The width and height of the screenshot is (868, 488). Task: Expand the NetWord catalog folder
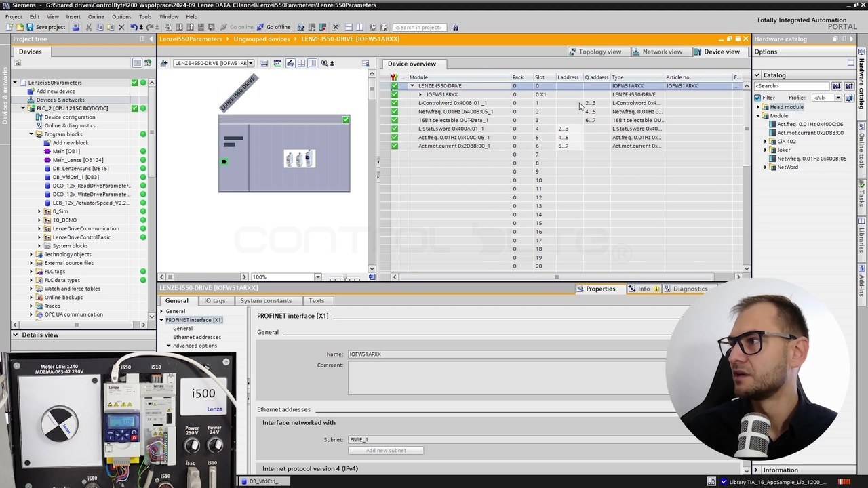(766, 167)
